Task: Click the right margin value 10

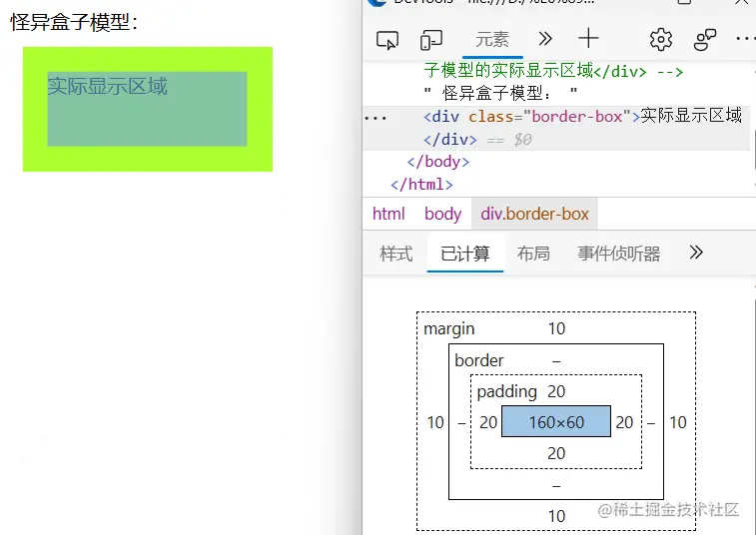Action: (x=678, y=422)
